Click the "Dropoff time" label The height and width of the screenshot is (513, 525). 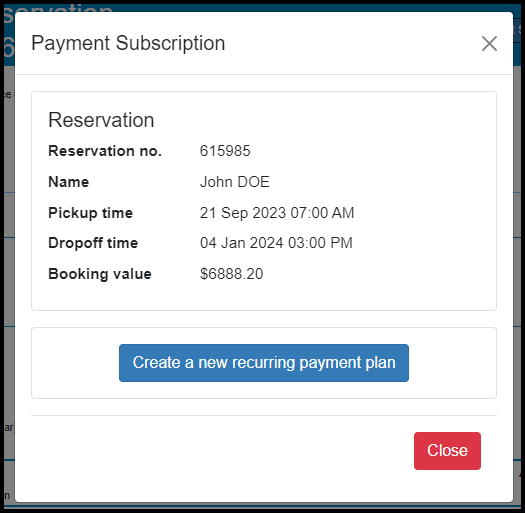pos(93,243)
